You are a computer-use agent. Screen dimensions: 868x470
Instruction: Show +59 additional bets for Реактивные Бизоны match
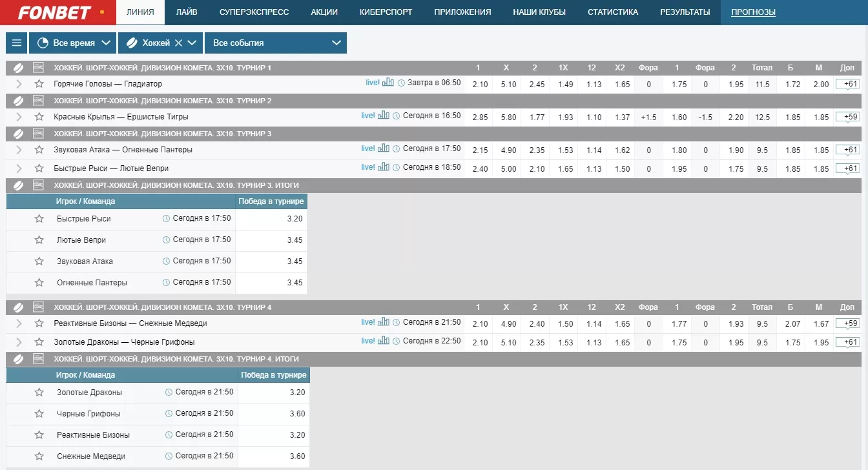(847, 323)
